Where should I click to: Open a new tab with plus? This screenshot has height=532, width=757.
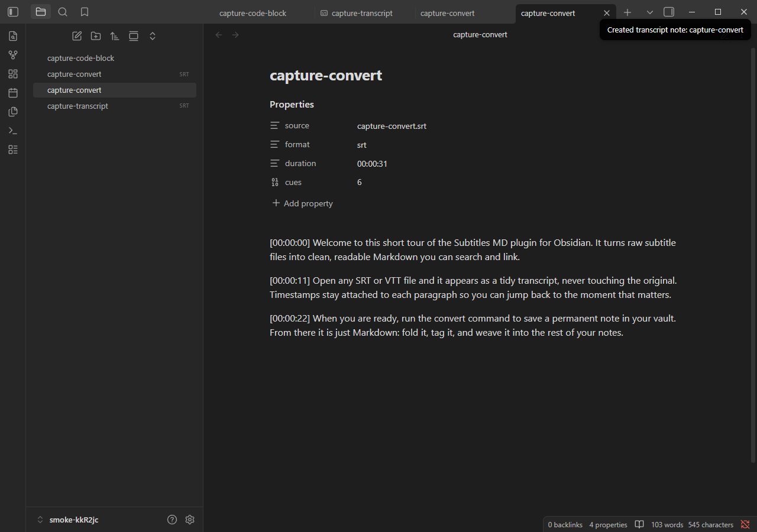627,12
